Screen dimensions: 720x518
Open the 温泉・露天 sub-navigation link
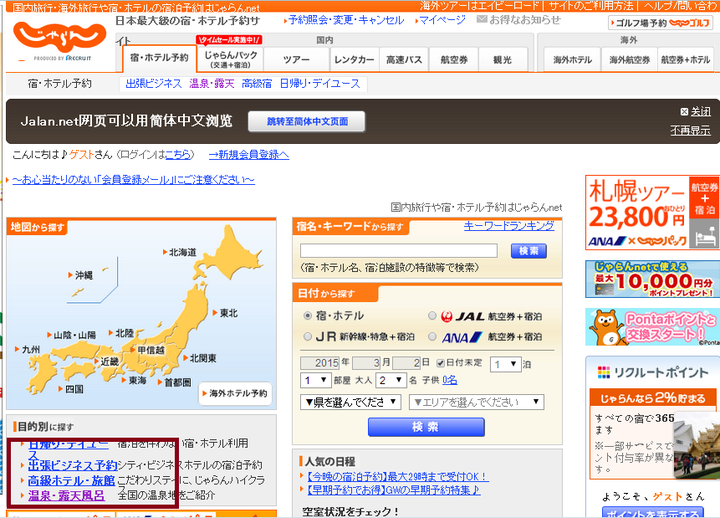212,84
